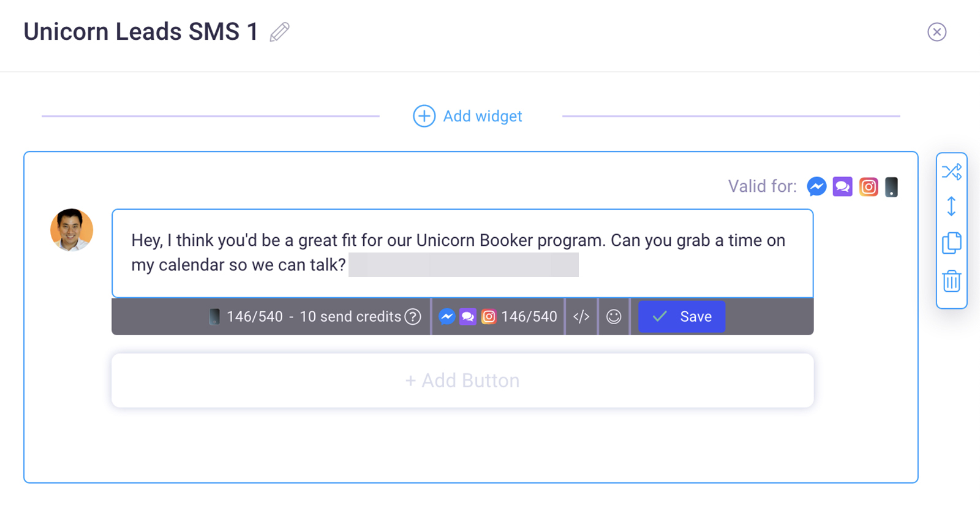Click the move up-down arrow icon

tap(951, 206)
